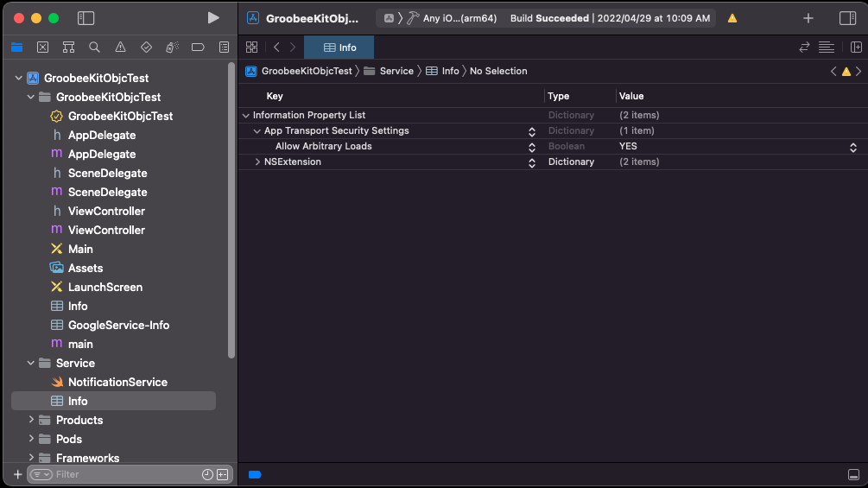The width and height of the screenshot is (868, 488).
Task: Click the jump bar warning indicator
Action: pyautogui.click(x=846, y=72)
